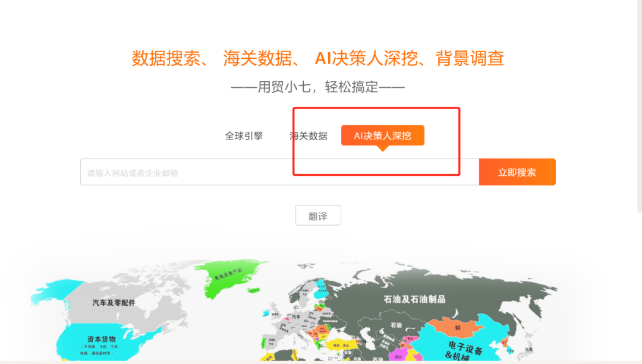Click the 汽车及零配件 label on the map
This screenshot has width=642, height=364.
(x=114, y=303)
